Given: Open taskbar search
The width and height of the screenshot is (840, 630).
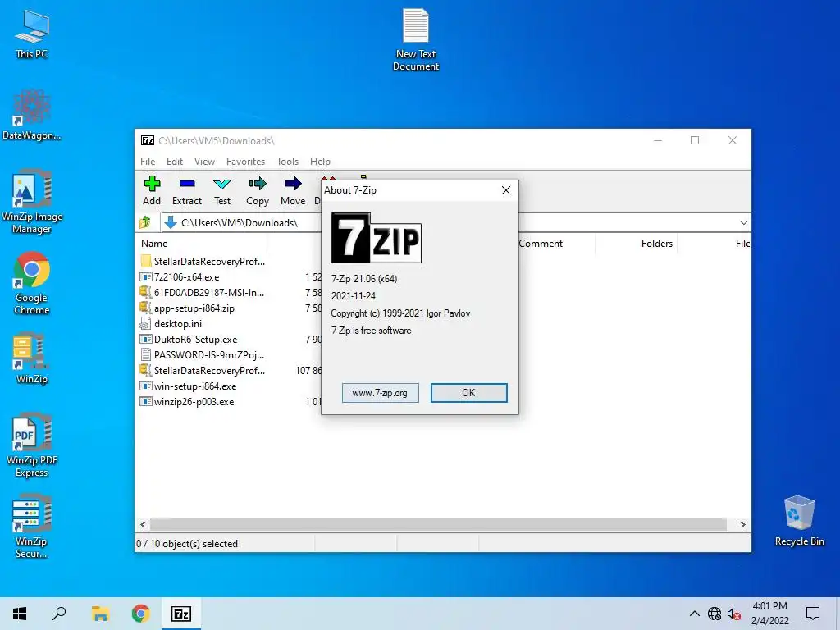Looking at the screenshot, I should 59,614.
